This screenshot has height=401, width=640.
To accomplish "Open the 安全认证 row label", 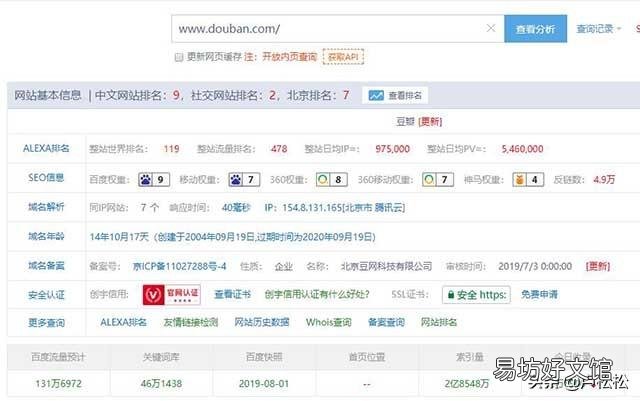I will [46, 295].
